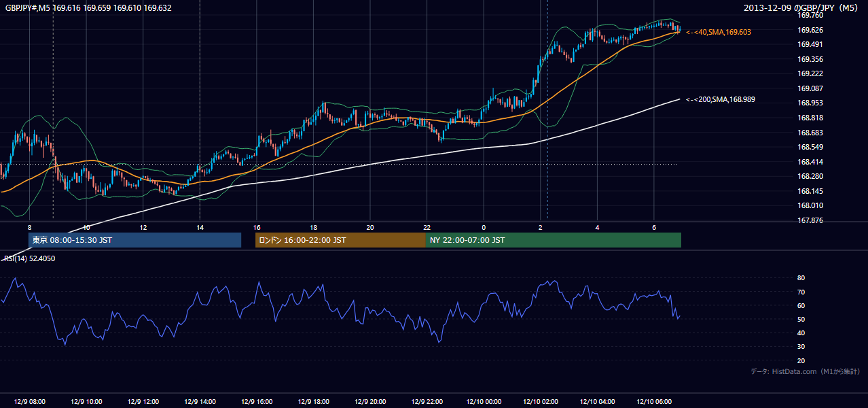Click the 12/9 12:00 time axis label

point(143,402)
